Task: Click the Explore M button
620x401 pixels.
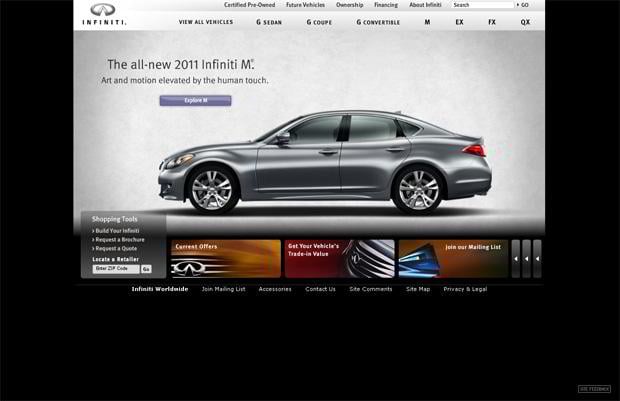Action: point(195,100)
